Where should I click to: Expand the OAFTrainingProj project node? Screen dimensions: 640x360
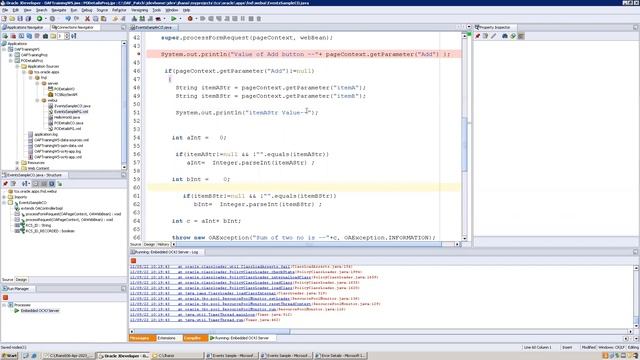coord(11,55)
